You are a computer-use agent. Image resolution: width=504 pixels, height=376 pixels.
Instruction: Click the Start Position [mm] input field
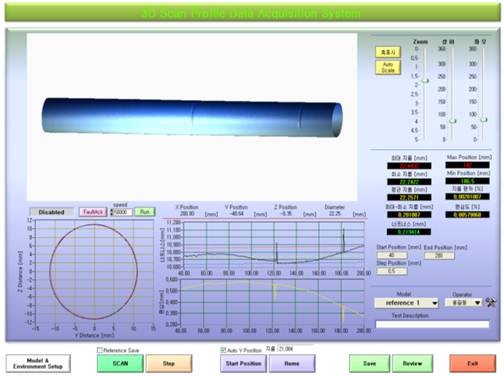click(x=392, y=255)
